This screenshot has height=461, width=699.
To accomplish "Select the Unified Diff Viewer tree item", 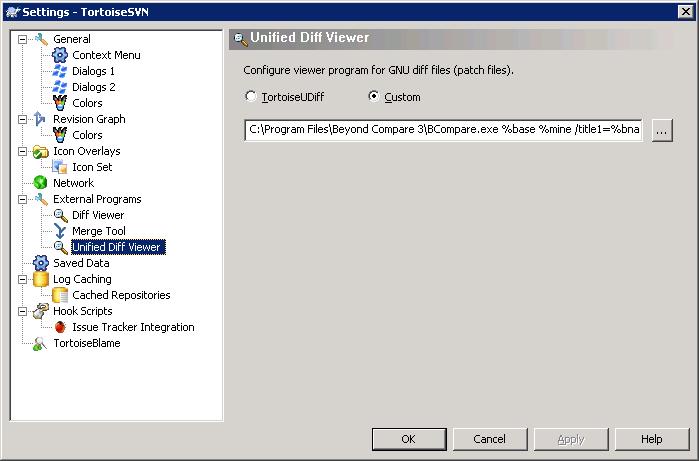I will click(x=118, y=247).
